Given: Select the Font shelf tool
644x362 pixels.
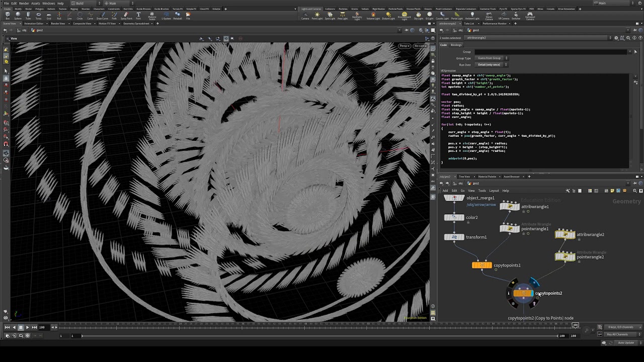Looking at the screenshot, I should tap(138, 16).
